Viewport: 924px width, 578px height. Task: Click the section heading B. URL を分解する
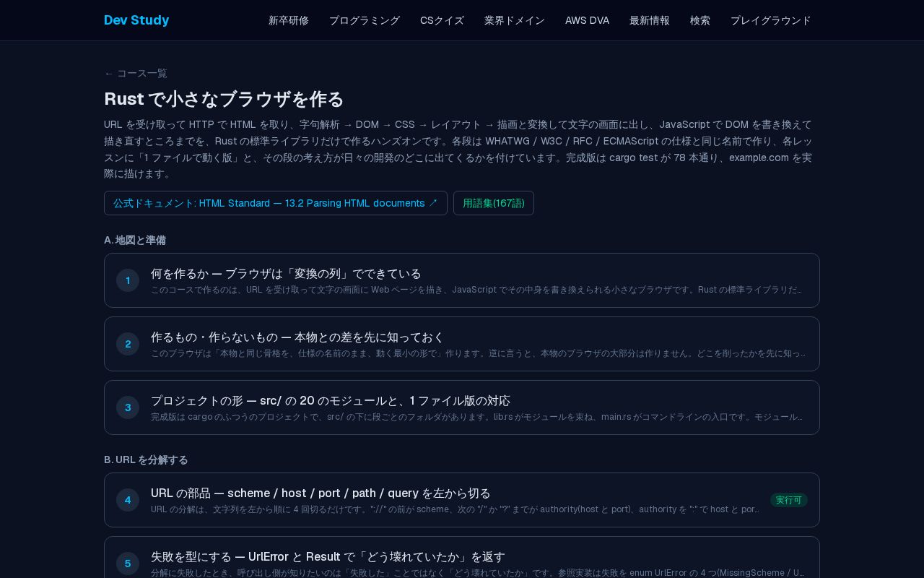coord(146,460)
